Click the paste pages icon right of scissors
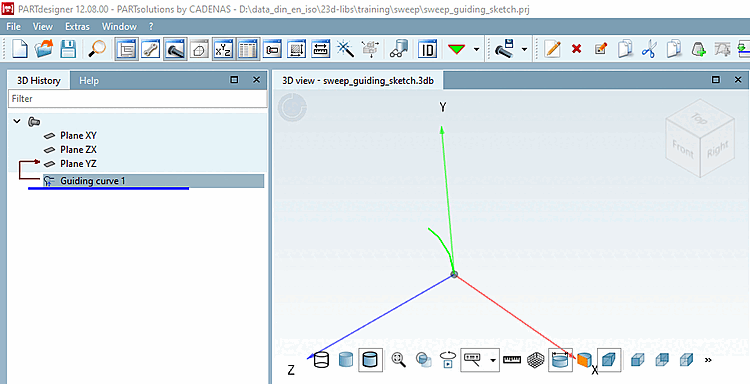Viewport: 750px width, 384px height. coord(673,49)
